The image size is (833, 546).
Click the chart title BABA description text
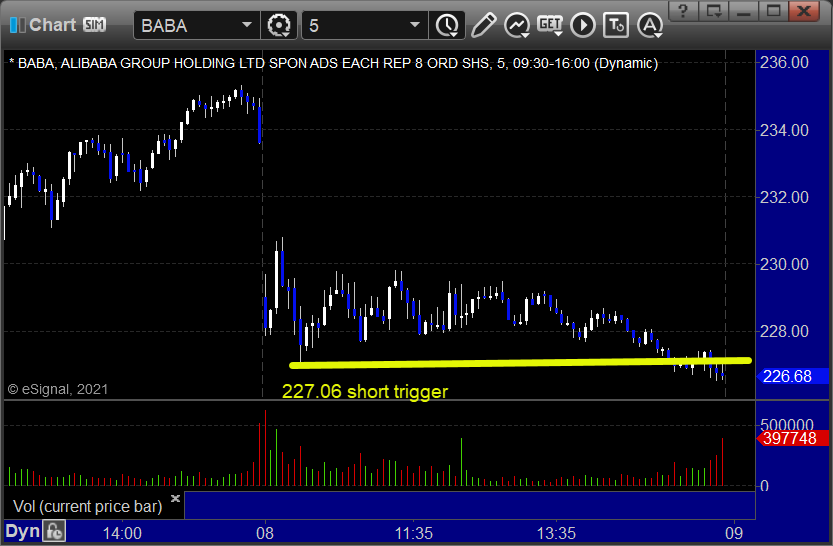tap(334, 63)
